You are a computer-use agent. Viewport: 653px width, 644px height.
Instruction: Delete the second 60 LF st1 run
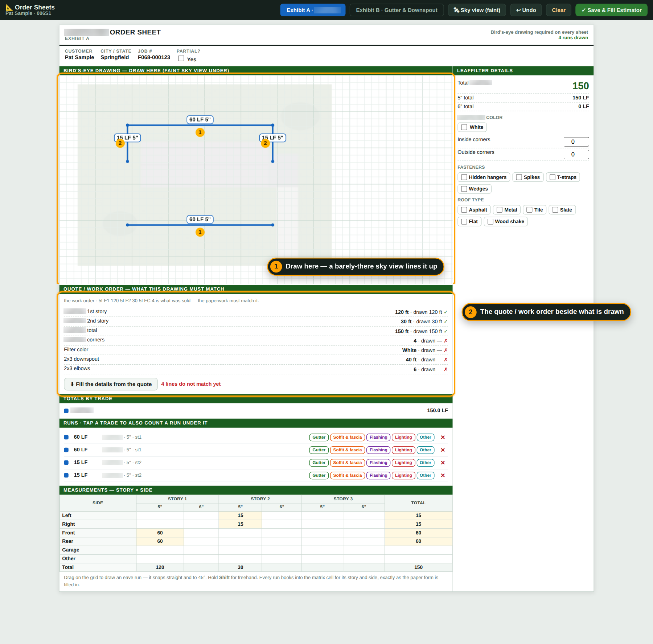point(443,450)
